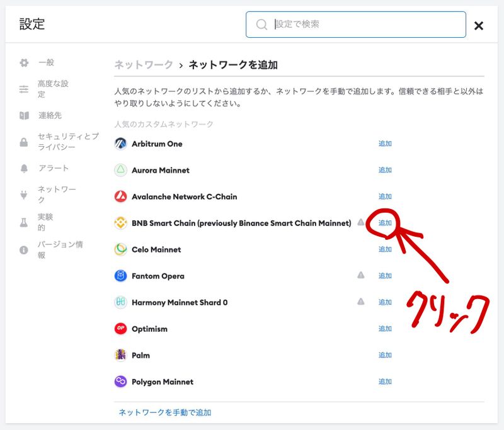This screenshot has width=504, height=430.
Task: Open 高度な設定 advanced settings section
Action: (x=53, y=89)
